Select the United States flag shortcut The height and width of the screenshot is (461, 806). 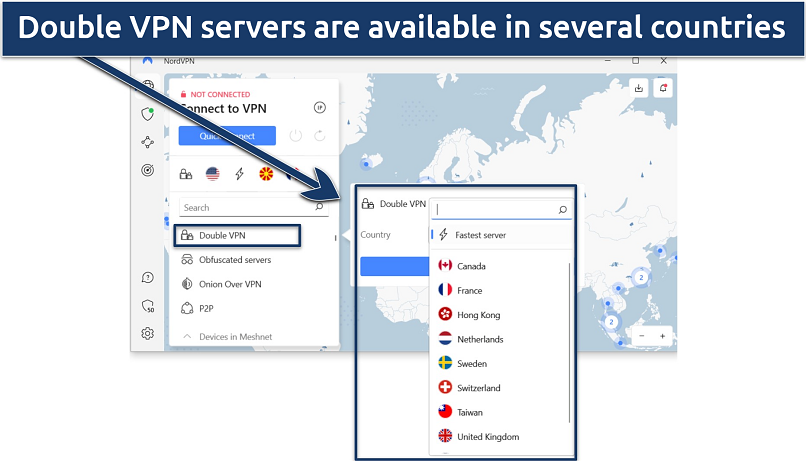(x=212, y=174)
